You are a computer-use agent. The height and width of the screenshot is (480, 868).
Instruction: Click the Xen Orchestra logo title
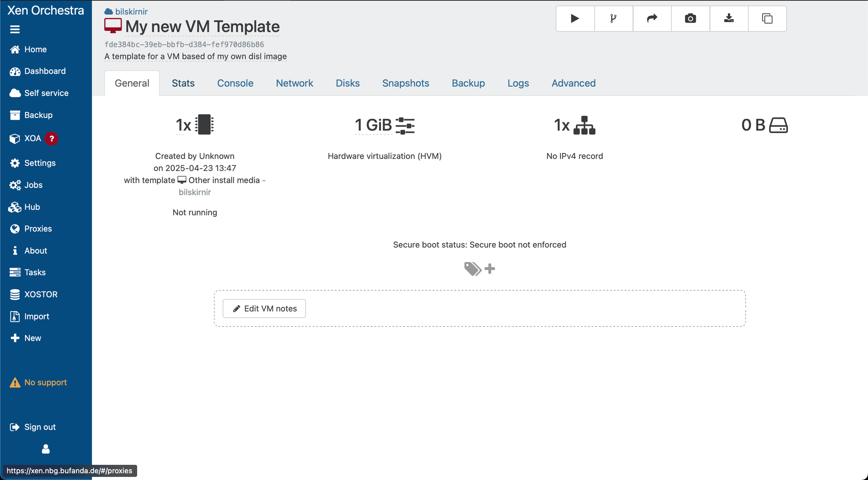[x=46, y=10]
